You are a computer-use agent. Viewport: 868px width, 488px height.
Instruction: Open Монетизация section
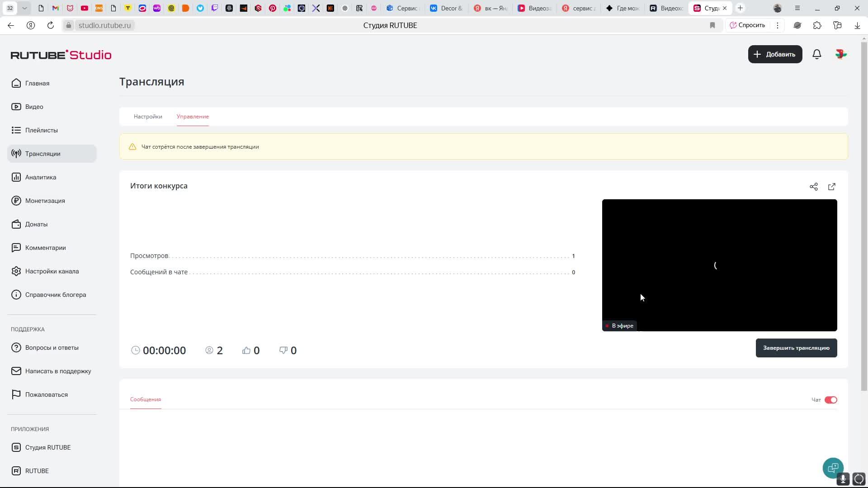click(52, 201)
